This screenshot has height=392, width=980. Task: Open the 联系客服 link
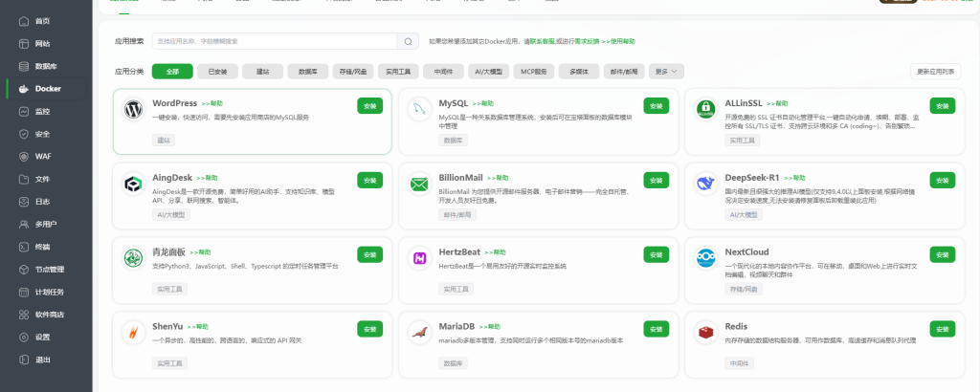point(543,41)
